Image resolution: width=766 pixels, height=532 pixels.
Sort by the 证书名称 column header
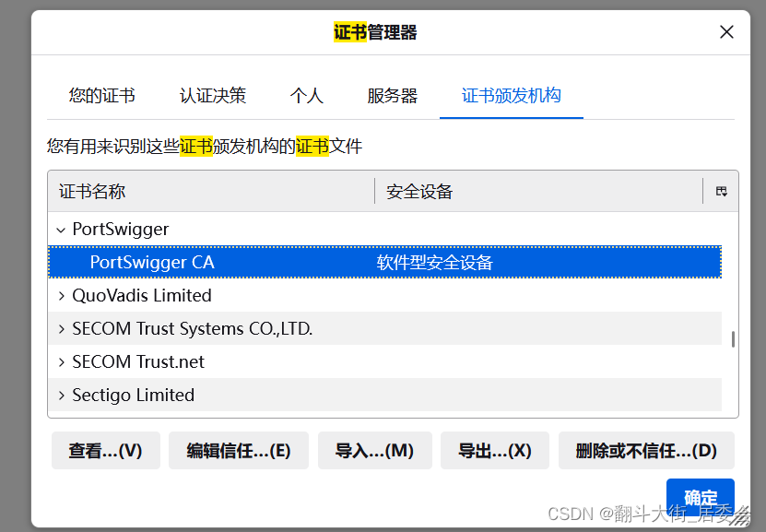pyautogui.click(x=211, y=191)
